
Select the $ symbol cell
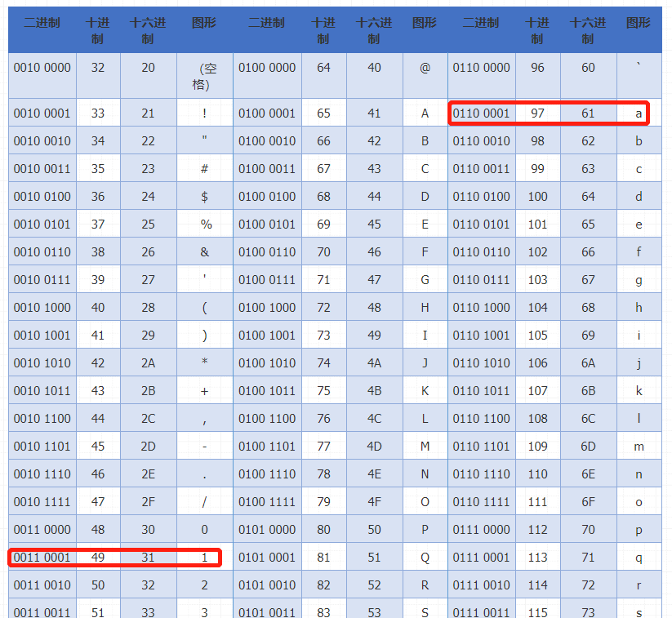pos(204,196)
